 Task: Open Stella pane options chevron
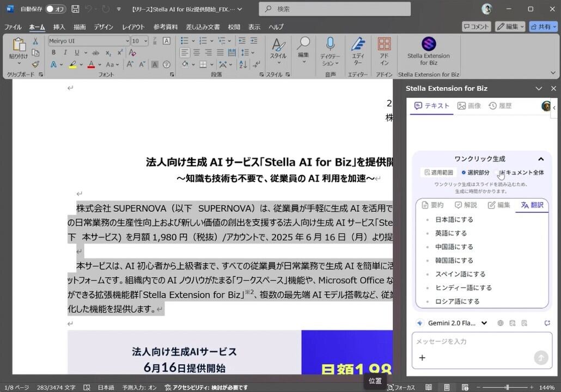[x=539, y=88]
